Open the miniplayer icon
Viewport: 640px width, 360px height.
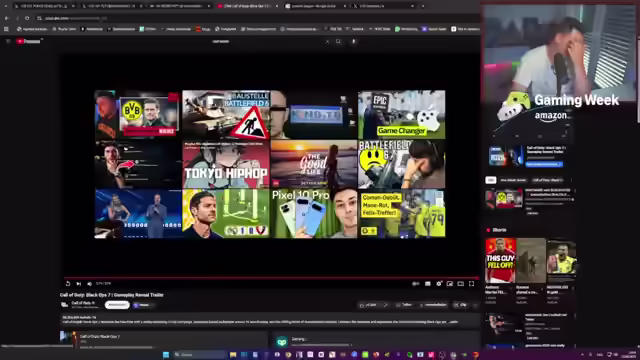pyautogui.click(x=449, y=284)
